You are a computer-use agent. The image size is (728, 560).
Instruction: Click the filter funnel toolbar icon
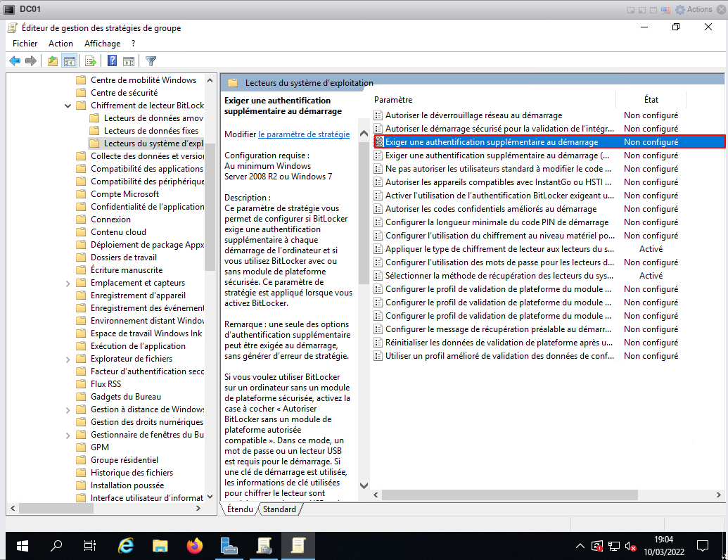pos(151,61)
